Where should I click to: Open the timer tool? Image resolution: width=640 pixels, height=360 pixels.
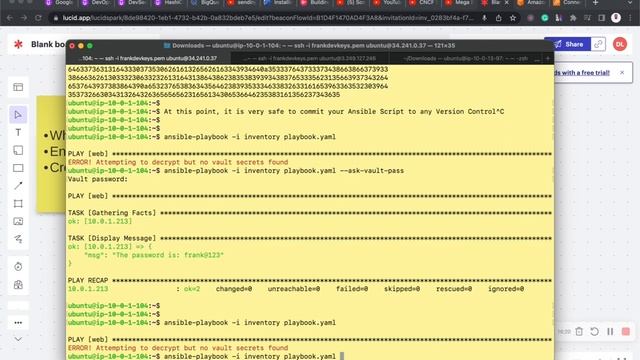click(18, 267)
